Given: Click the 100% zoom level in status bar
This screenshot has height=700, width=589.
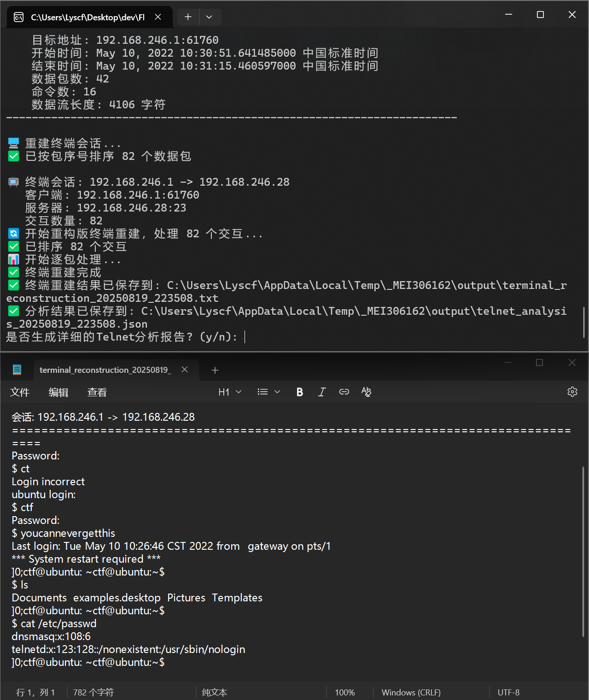Looking at the screenshot, I should (344, 692).
